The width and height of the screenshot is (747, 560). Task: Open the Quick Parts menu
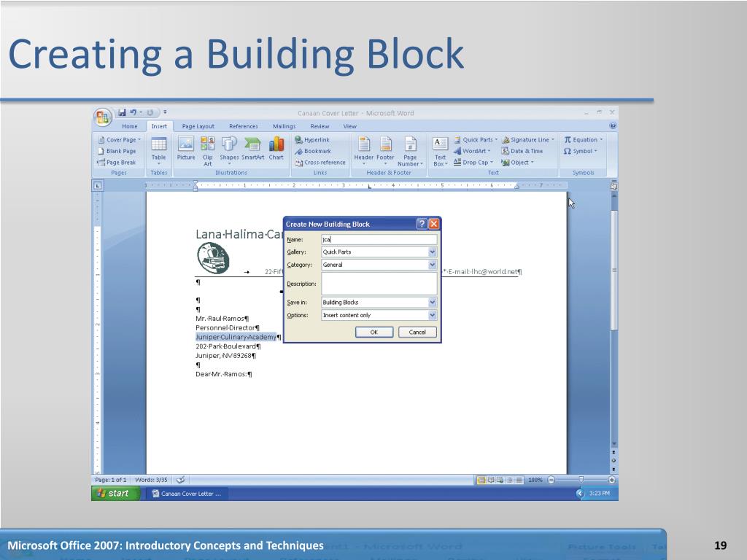pyautogui.click(x=476, y=139)
